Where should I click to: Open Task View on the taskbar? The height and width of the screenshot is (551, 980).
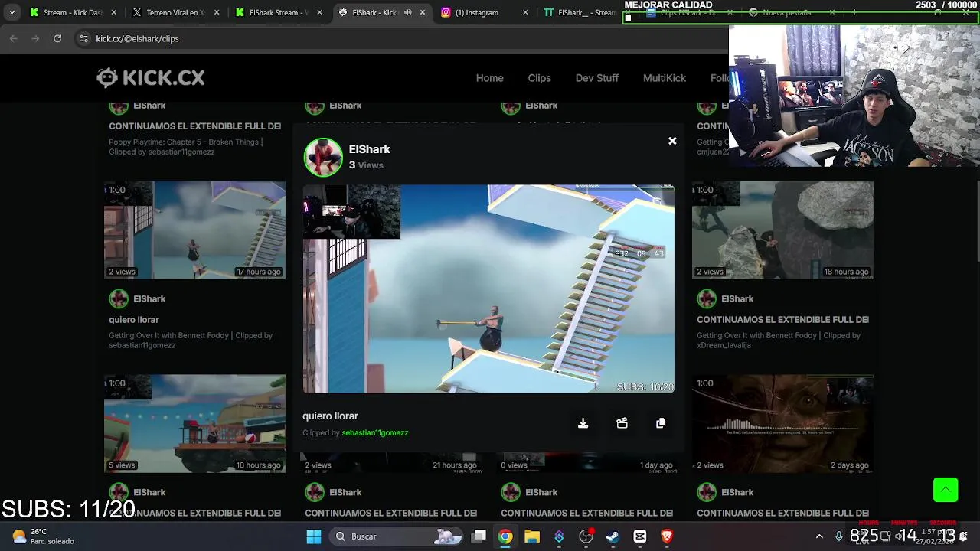coord(479,536)
